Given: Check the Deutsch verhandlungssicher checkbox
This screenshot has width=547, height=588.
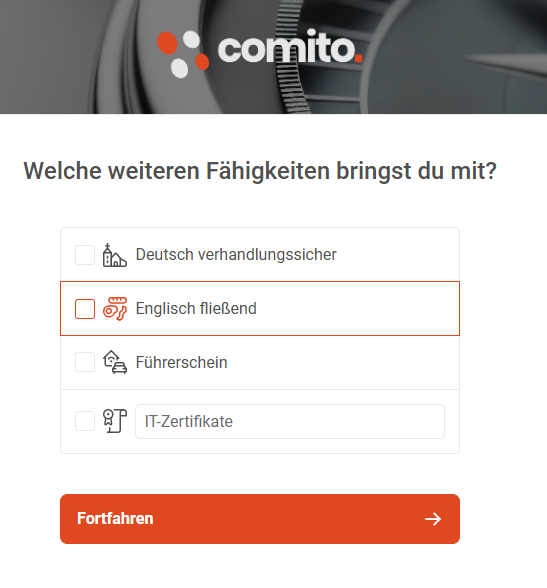Looking at the screenshot, I should coord(85,255).
